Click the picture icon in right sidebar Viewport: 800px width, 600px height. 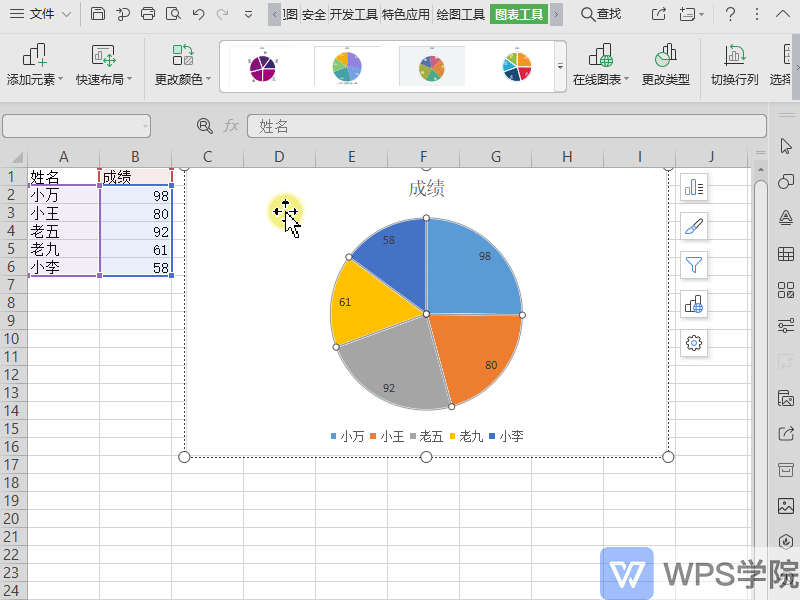[786, 506]
